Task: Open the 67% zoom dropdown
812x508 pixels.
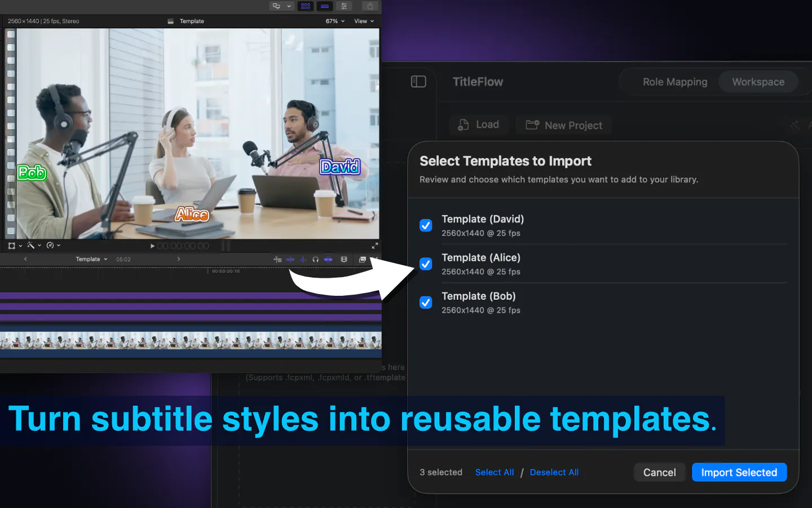Action: pyautogui.click(x=335, y=21)
